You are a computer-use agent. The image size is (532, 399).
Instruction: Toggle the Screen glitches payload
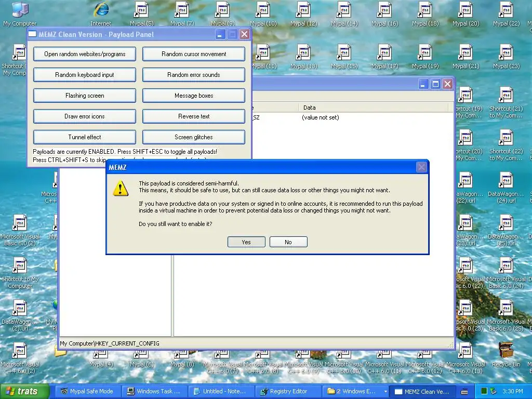tap(194, 137)
